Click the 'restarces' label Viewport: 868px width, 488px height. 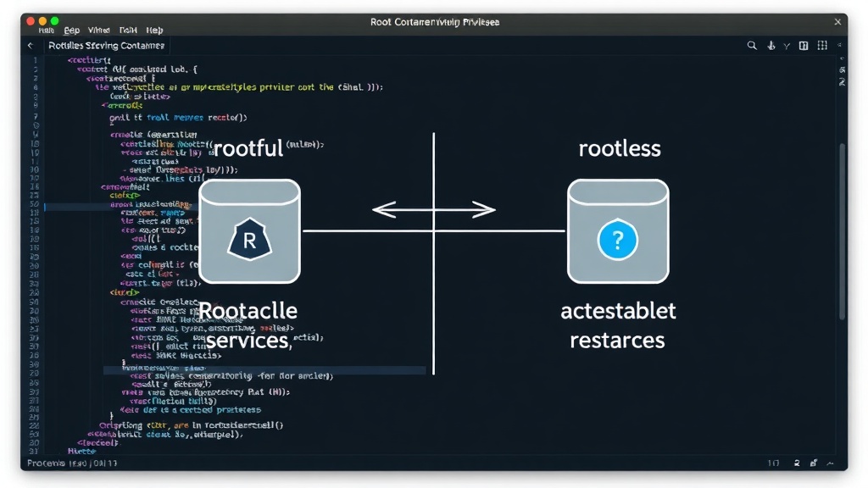click(x=617, y=341)
